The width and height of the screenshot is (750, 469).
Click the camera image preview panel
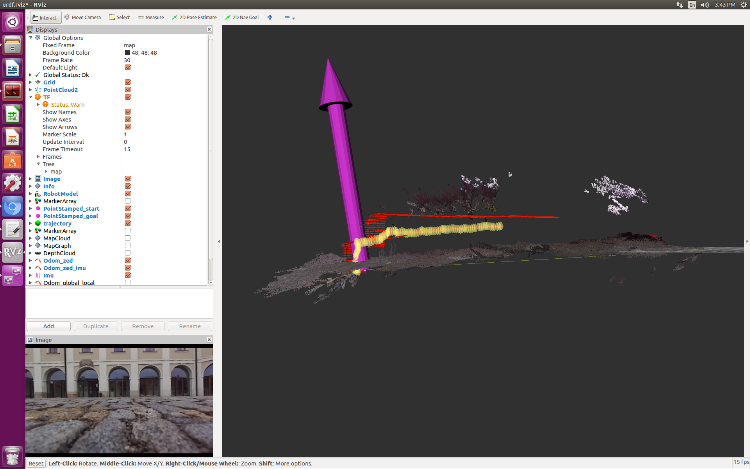118,399
